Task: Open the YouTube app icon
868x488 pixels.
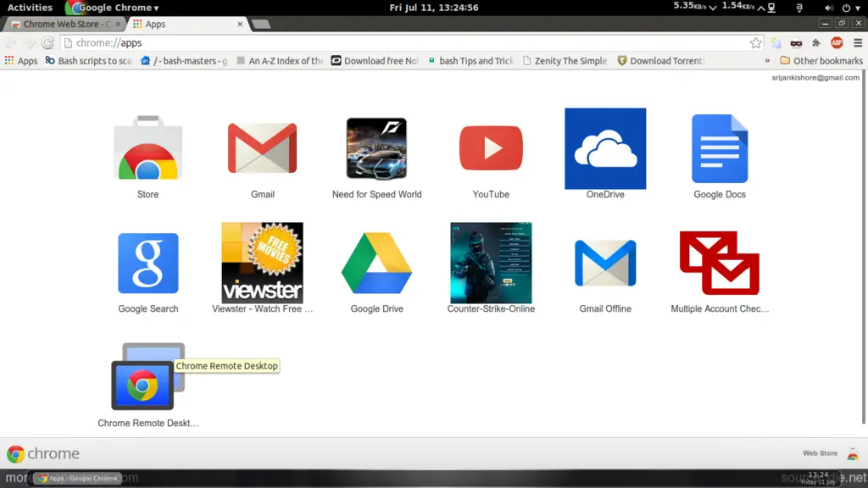Action: 491,149
